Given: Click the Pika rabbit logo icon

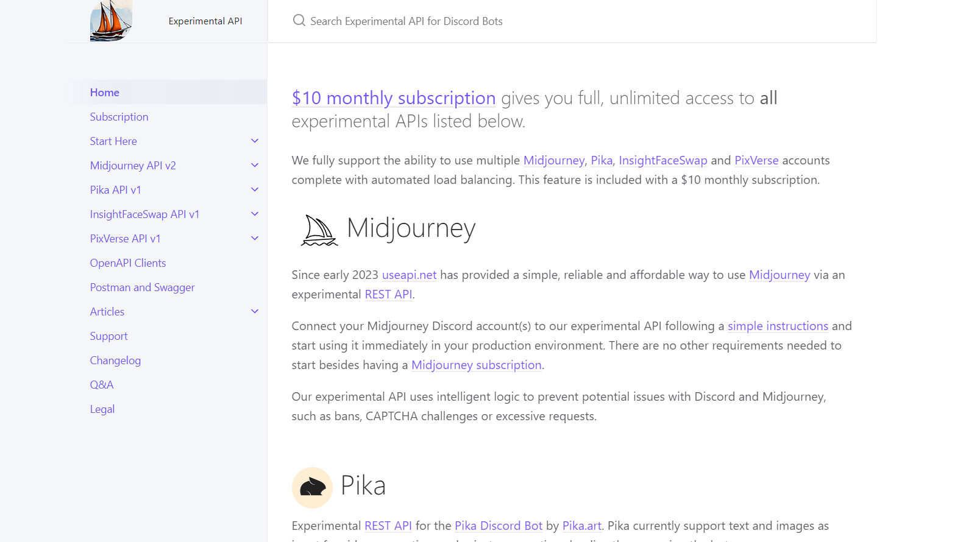Looking at the screenshot, I should click(x=312, y=487).
